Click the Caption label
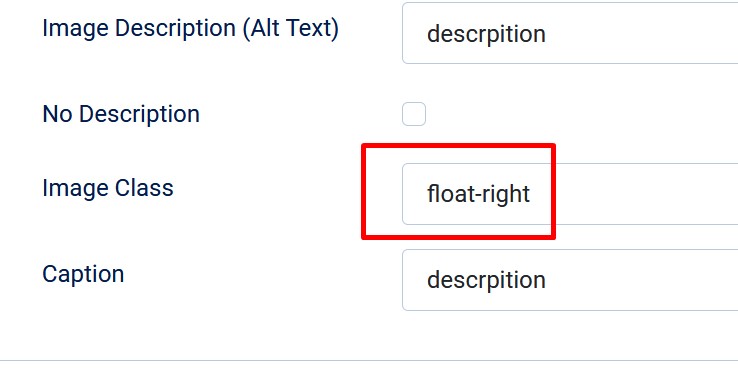The image size is (738, 392). tap(83, 274)
